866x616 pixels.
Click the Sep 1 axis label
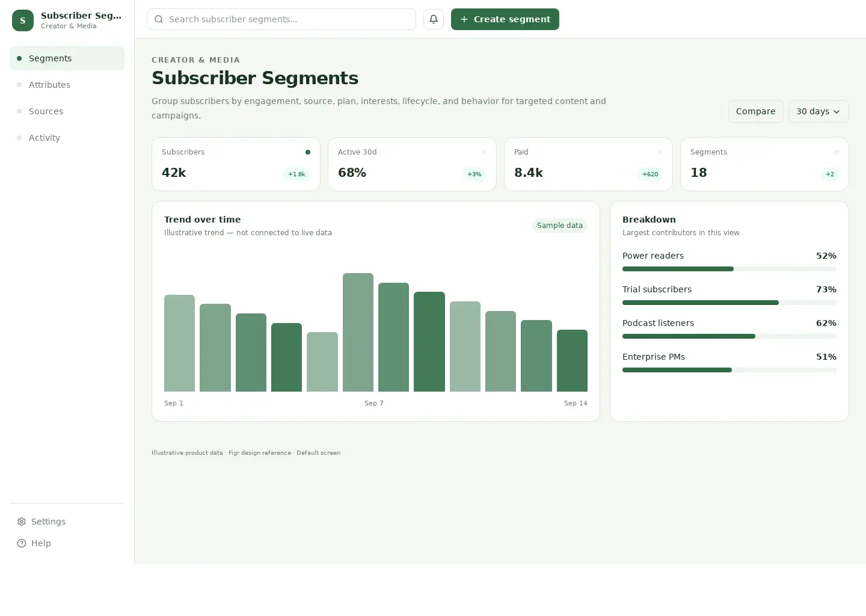174,403
